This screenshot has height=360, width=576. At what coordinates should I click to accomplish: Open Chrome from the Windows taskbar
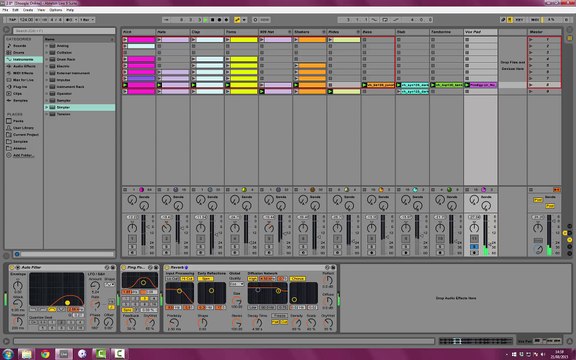coord(45,354)
